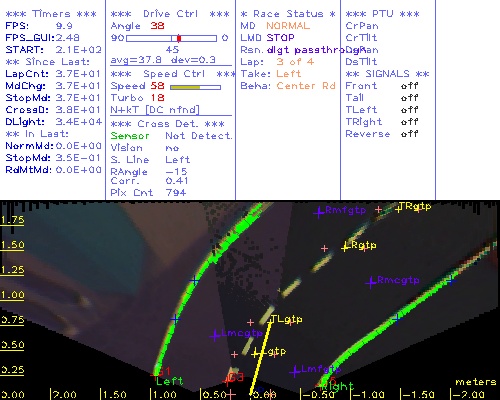Click the yellow Speed progress bar
This screenshot has width=500, height=400.
(185, 87)
